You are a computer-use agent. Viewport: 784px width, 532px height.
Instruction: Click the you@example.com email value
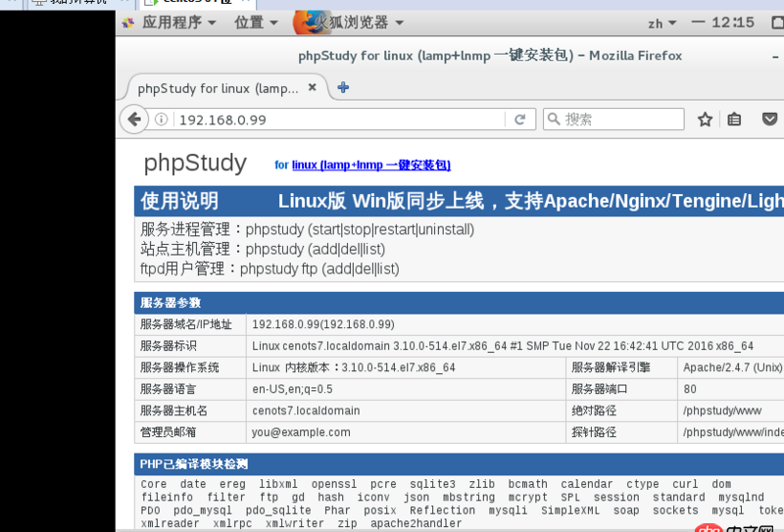point(301,432)
